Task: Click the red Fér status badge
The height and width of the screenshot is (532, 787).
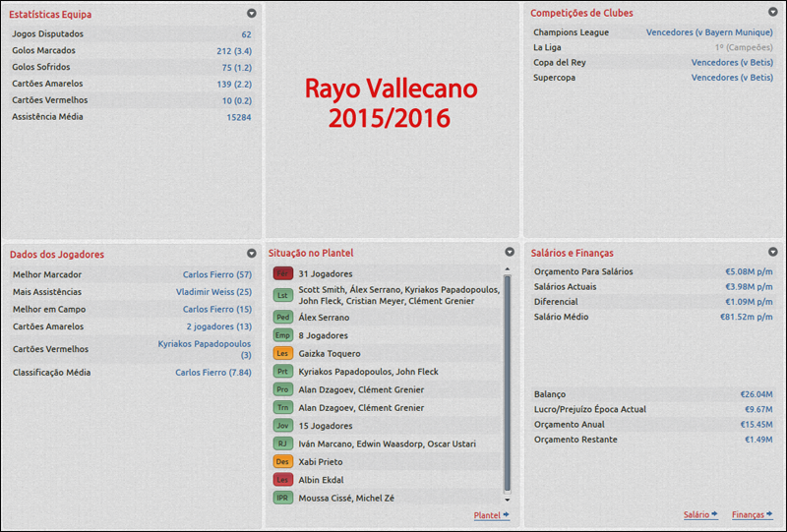Action: click(282, 273)
